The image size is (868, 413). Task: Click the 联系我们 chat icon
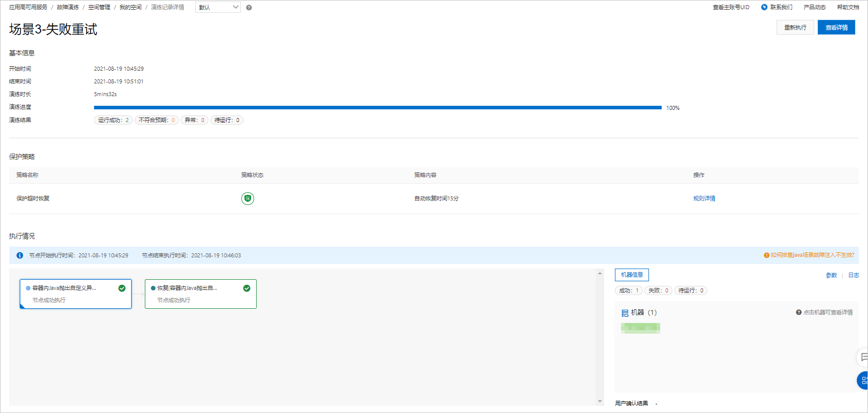(x=764, y=7)
